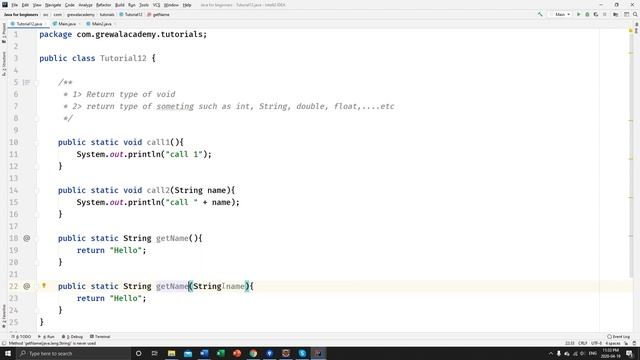Open IntelliJ IDEA taskbar icon
Screen dimensions: 640x360
coord(318,353)
